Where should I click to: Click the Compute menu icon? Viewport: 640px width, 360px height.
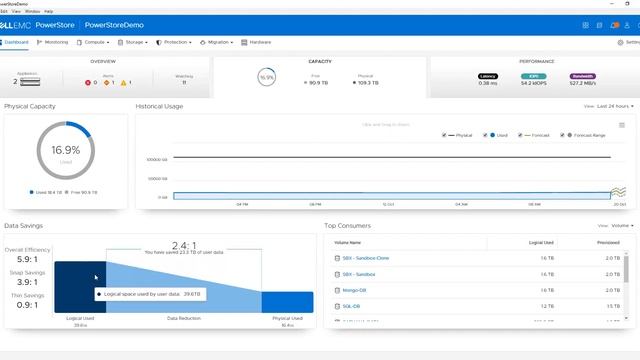[79, 42]
